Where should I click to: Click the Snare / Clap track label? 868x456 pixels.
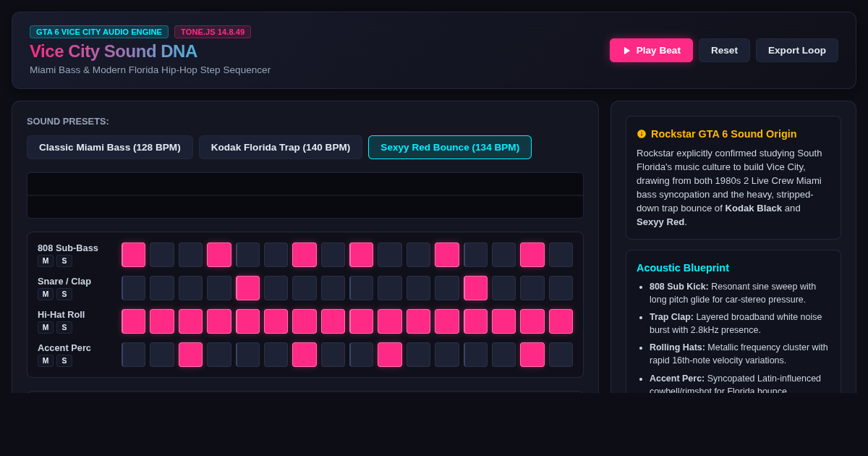tap(64, 282)
